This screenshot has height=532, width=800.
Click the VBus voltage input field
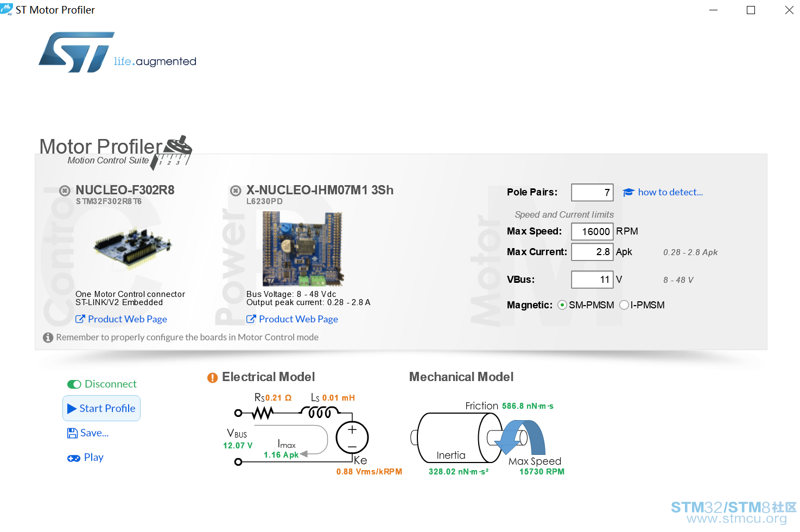tap(592, 280)
